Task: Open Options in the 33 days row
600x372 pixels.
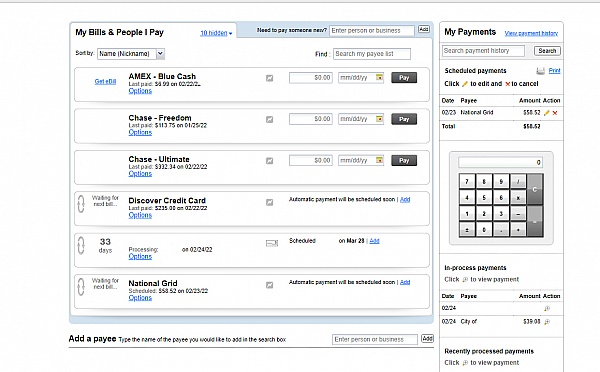Action: [x=140, y=256]
